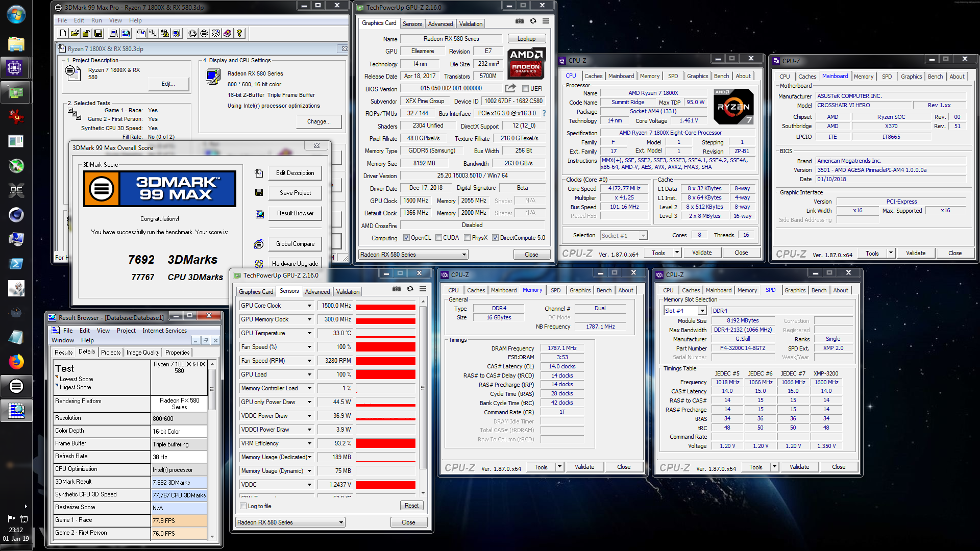Viewport: 980px width, 551px height.
Task: Open the Run menu in 3DMark
Action: tap(96, 20)
